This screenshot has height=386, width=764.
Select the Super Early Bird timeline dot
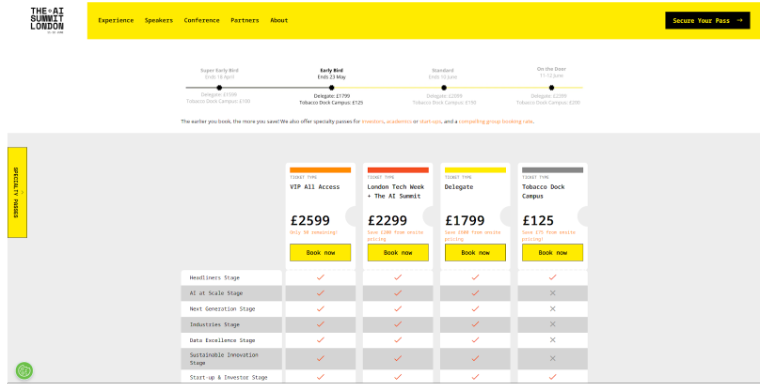click(219, 88)
